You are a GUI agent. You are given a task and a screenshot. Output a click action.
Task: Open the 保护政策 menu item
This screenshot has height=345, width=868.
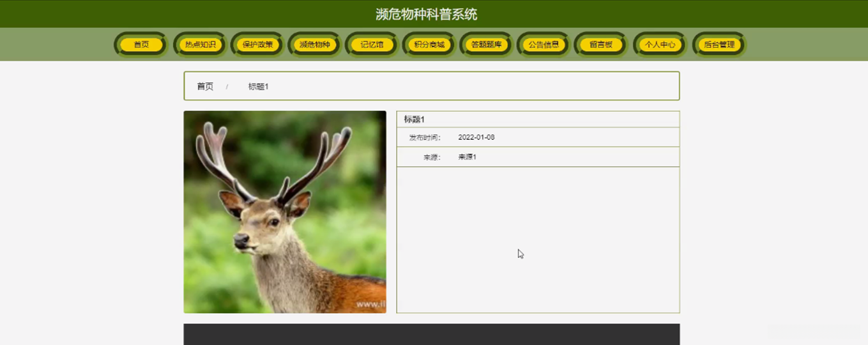[257, 45]
